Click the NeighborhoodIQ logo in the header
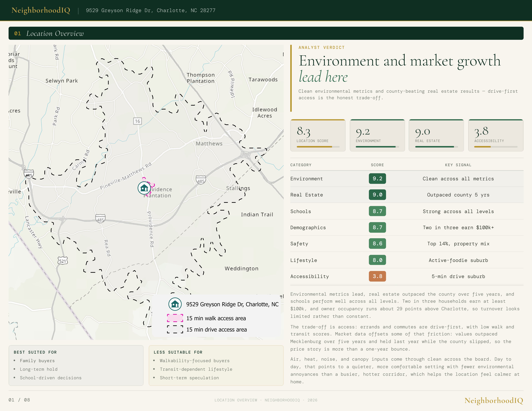The height and width of the screenshot is (411, 532). [41, 10]
